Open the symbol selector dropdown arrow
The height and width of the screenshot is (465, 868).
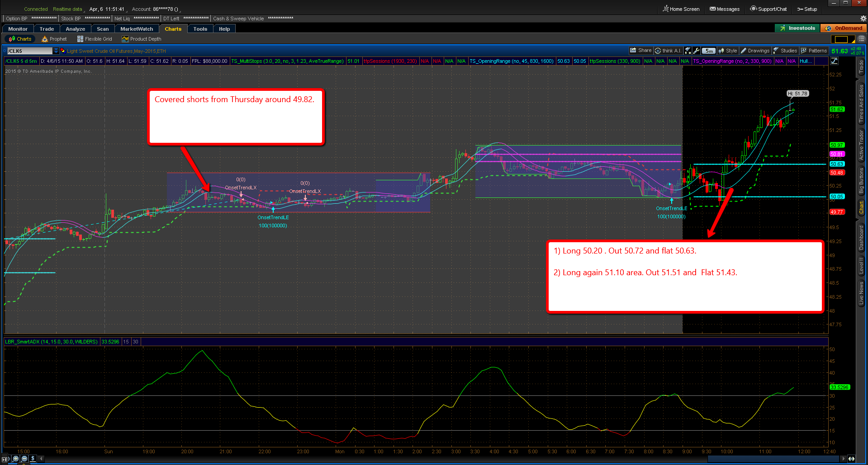click(56, 51)
